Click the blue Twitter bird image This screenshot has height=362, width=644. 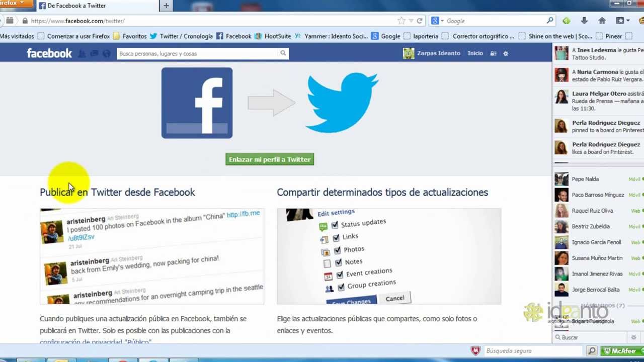pos(342,103)
